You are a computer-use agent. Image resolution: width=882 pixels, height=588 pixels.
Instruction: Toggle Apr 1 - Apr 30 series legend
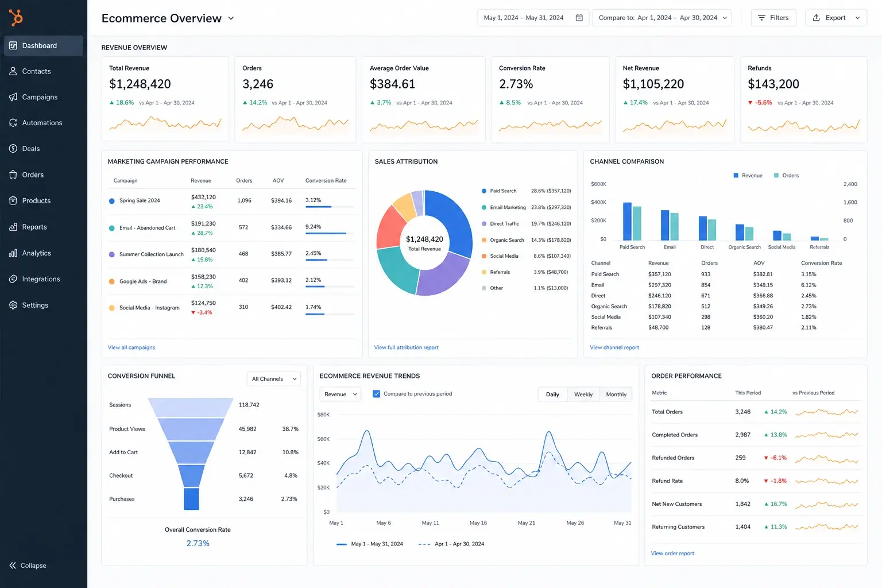(x=451, y=544)
